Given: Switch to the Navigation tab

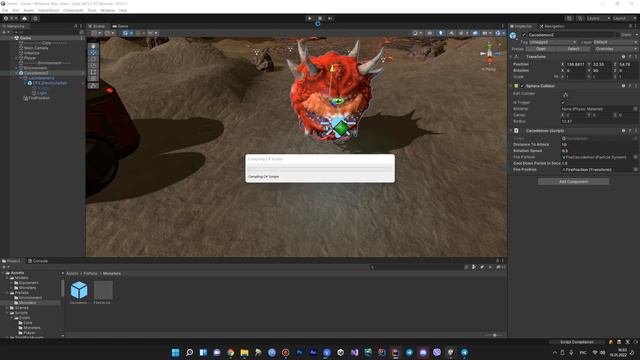Looking at the screenshot, I should tap(552, 26).
